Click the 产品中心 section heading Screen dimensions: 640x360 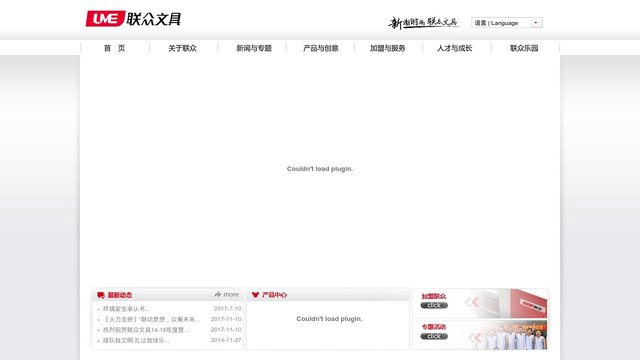coord(274,295)
